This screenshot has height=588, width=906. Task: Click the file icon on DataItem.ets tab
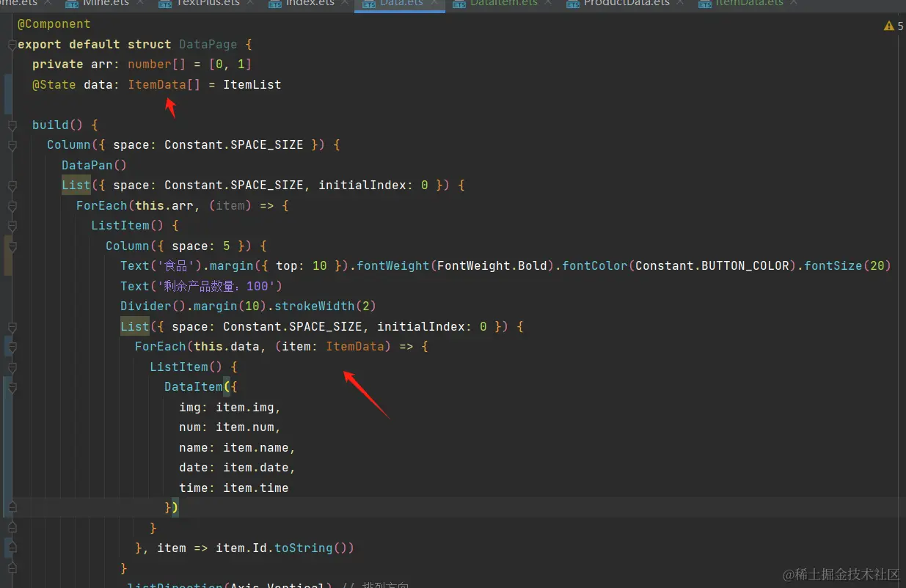459,4
